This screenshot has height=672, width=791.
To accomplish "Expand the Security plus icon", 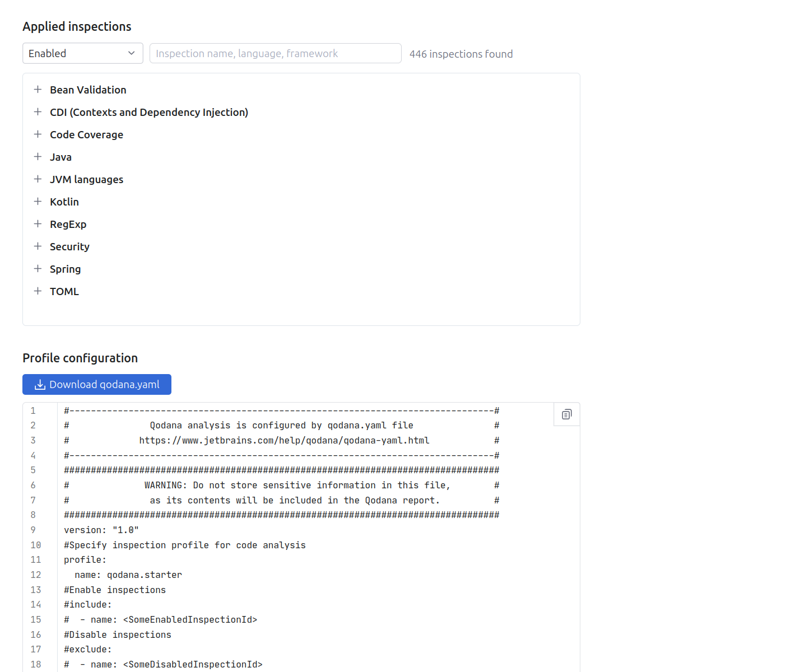I will coord(38,246).
